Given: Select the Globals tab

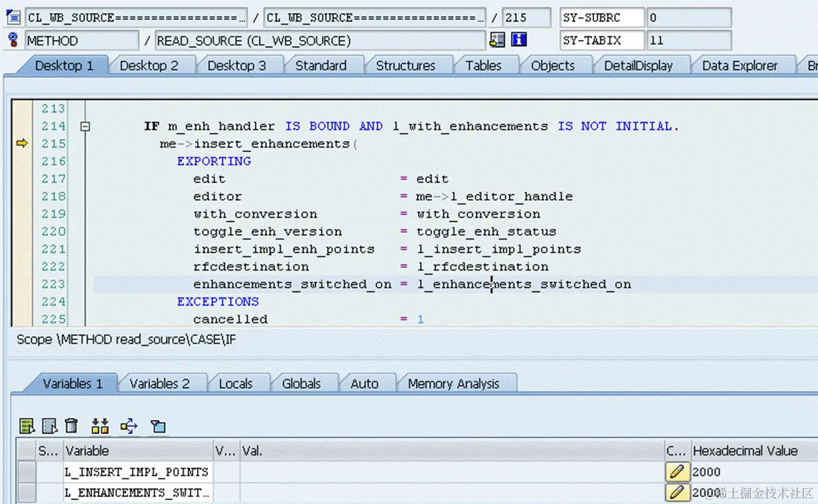Looking at the screenshot, I should pos(302,384).
